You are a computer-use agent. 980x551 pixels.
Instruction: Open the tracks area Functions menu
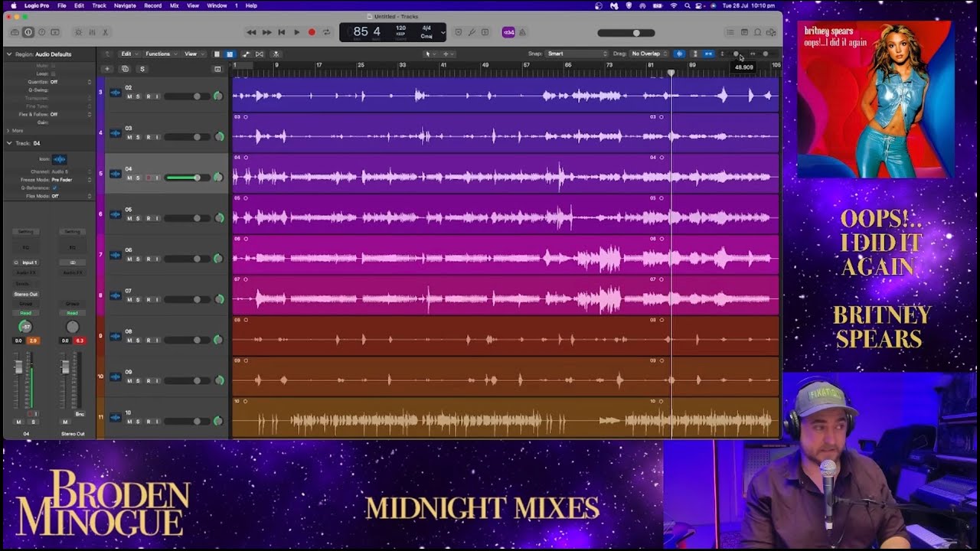tap(161, 54)
